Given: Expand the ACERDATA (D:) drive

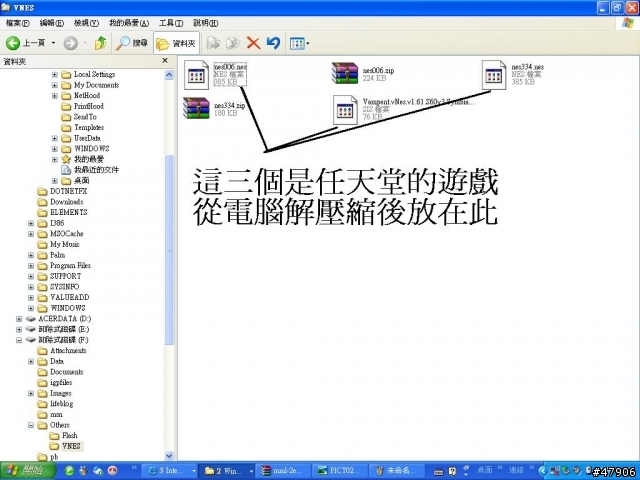Looking at the screenshot, I should pyautogui.click(x=19, y=319).
